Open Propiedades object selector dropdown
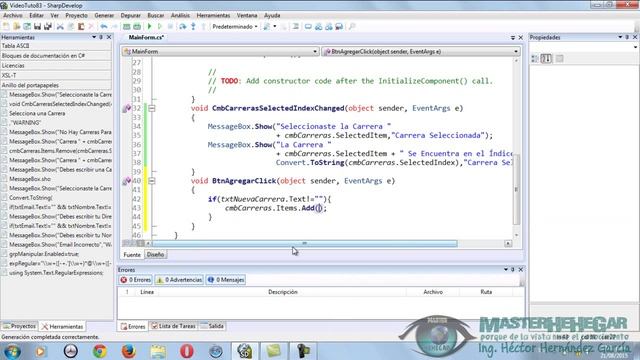The width and height of the screenshot is (640, 360). coord(635,47)
